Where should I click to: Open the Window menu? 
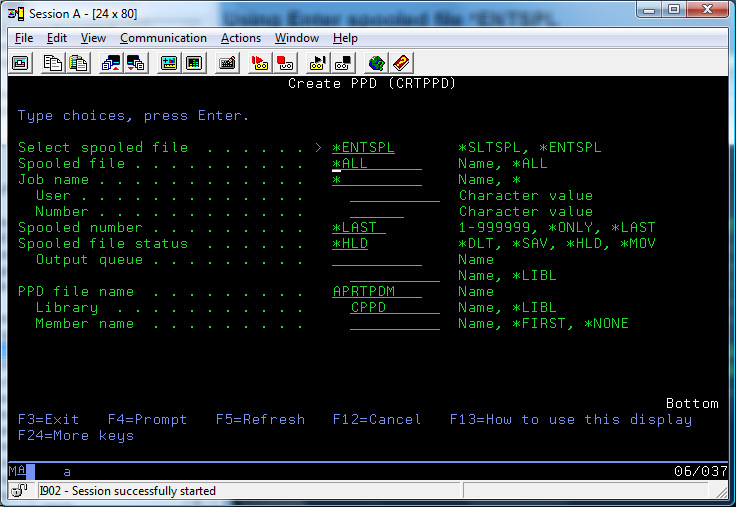[x=297, y=38]
